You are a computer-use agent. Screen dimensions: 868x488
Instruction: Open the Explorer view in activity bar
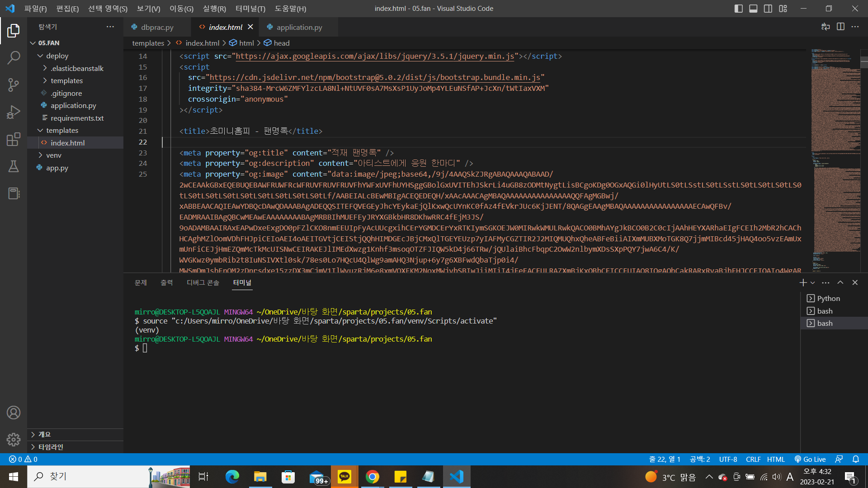14,31
